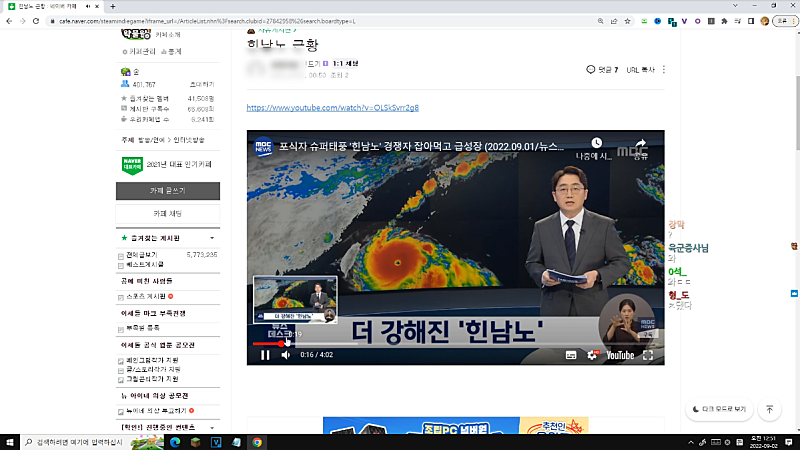Expand the bottom sidebar contents section arrow
The width and height of the screenshot is (800, 450).
tap(212, 428)
